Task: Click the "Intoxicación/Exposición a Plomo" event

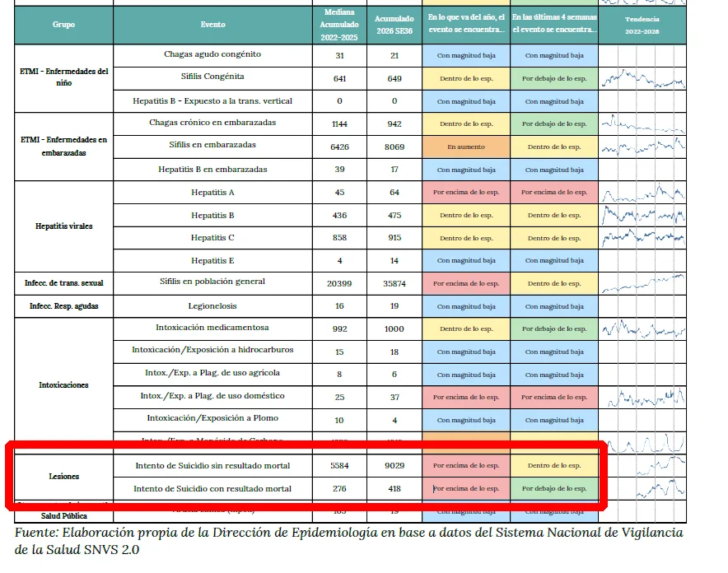Action: [x=212, y=418]
